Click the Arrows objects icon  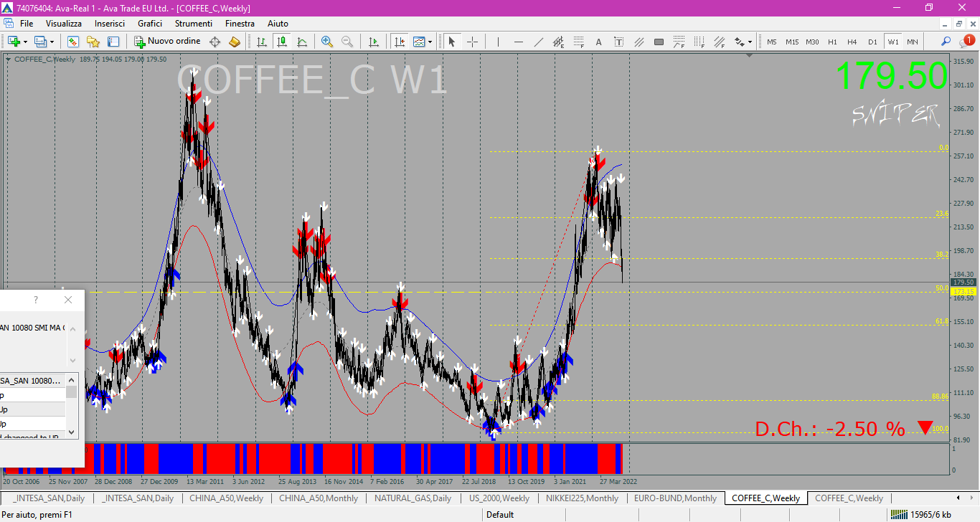[740, 42]
